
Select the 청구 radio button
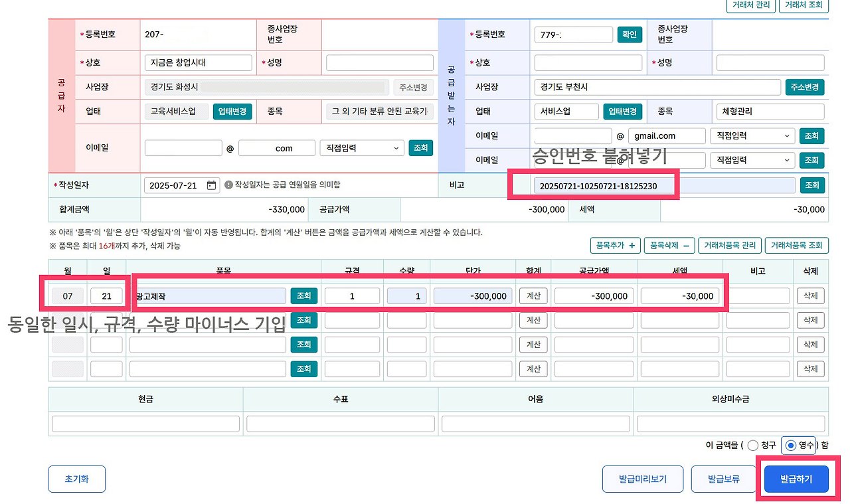tap(753, 446)
